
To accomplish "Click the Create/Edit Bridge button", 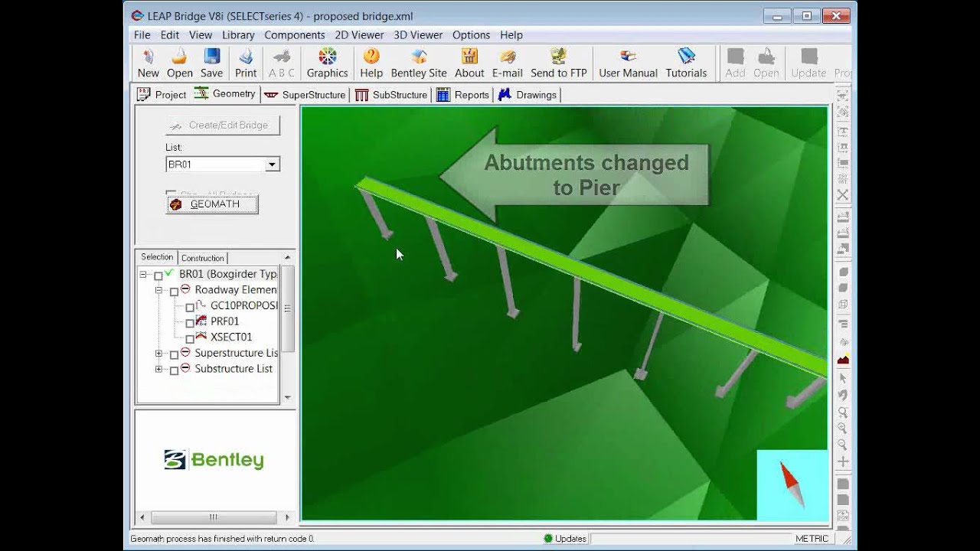I will click(x=223, y=125).
